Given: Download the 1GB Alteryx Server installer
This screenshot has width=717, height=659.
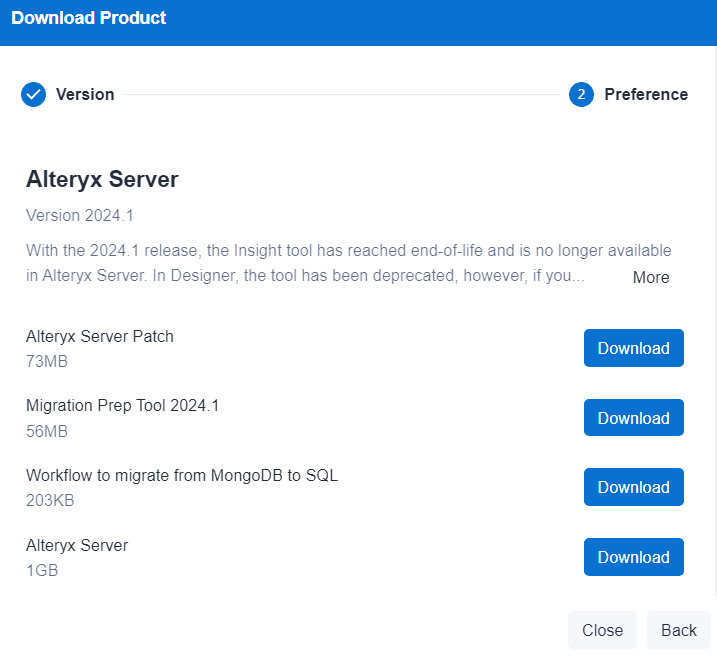Looking at the screenshot, I should point(633,557).
